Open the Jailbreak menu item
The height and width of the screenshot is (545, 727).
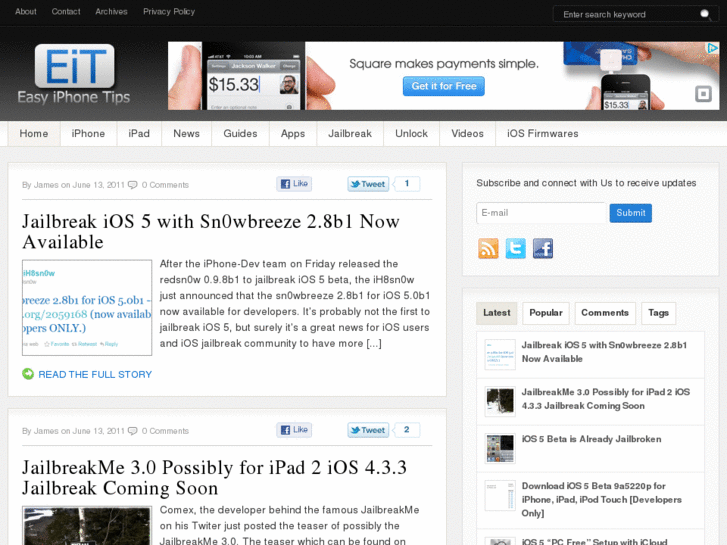pyautogui.click(x=350, y=134)
